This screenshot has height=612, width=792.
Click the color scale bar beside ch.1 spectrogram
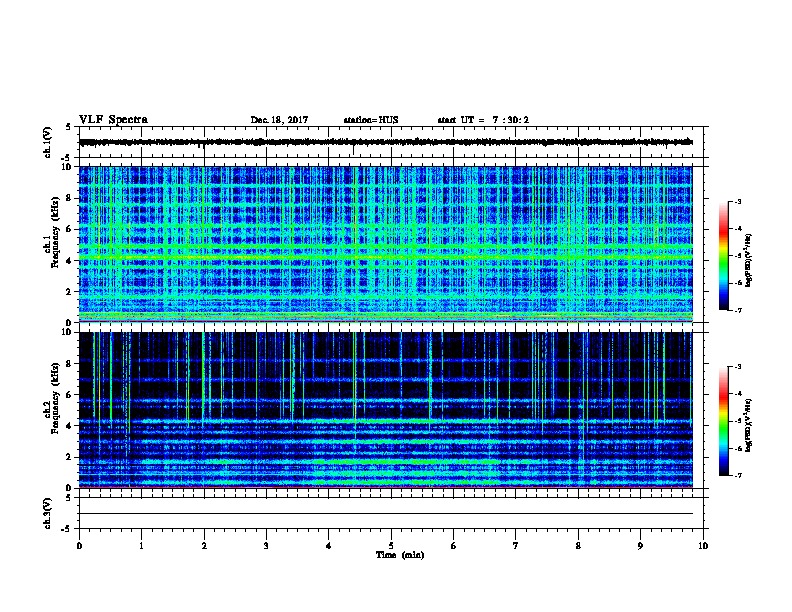click(724, 256)
